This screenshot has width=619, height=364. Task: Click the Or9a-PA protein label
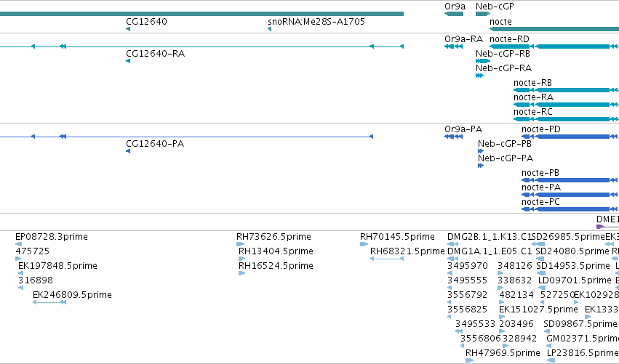pos(463,129)
